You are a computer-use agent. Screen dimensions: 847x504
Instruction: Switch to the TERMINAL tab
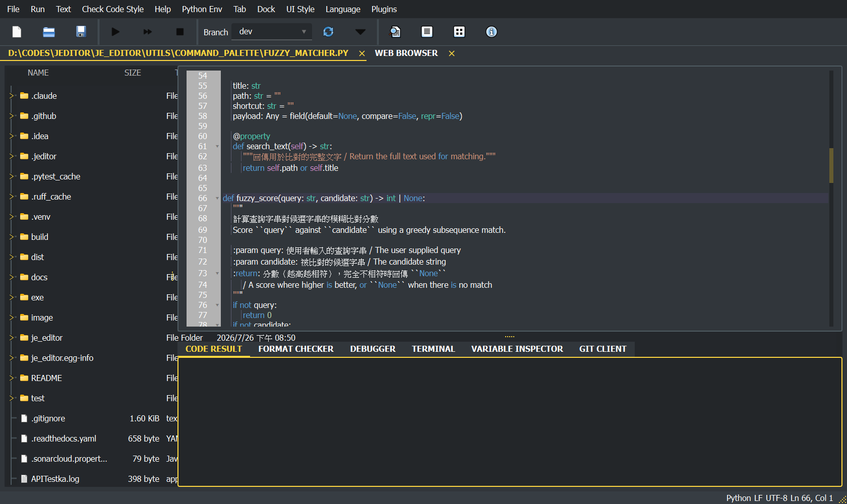click(x=434, y=349)
